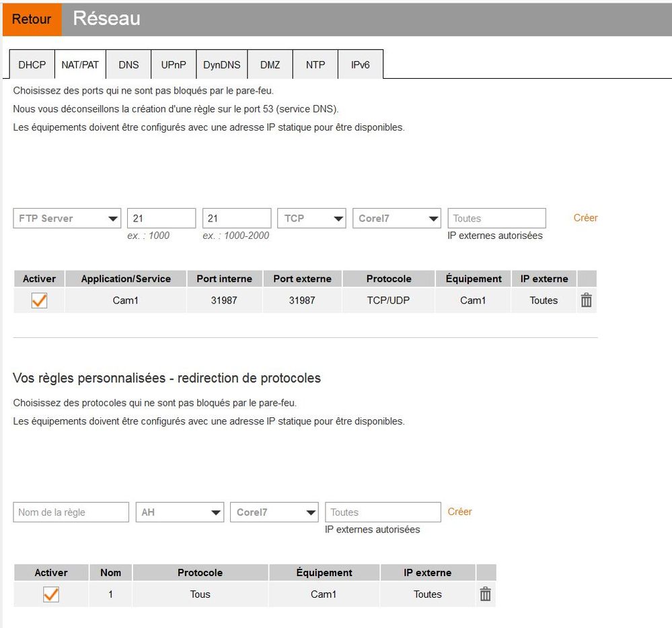The image size is (672, 628).
Task: Open the AH protocol dropdown
Action: (x=179, y=512)
